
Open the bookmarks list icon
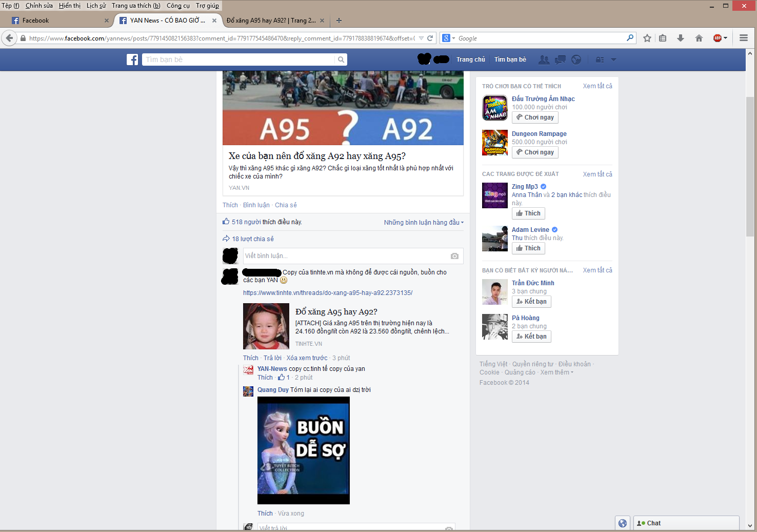pos(663,38)
